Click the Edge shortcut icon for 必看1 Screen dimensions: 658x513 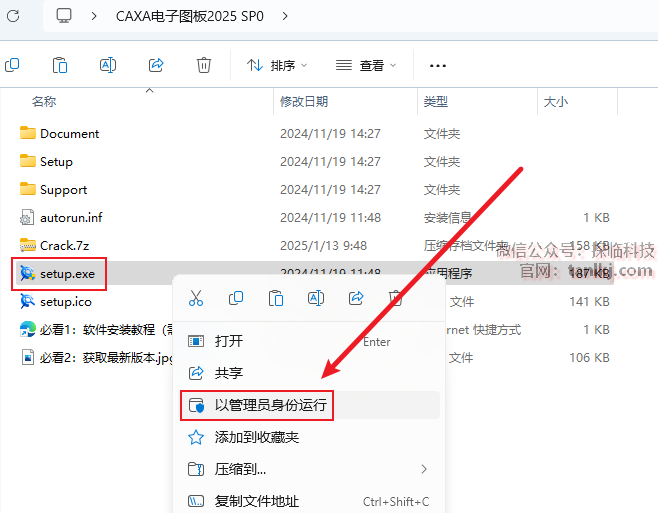(x=28, y=329)
